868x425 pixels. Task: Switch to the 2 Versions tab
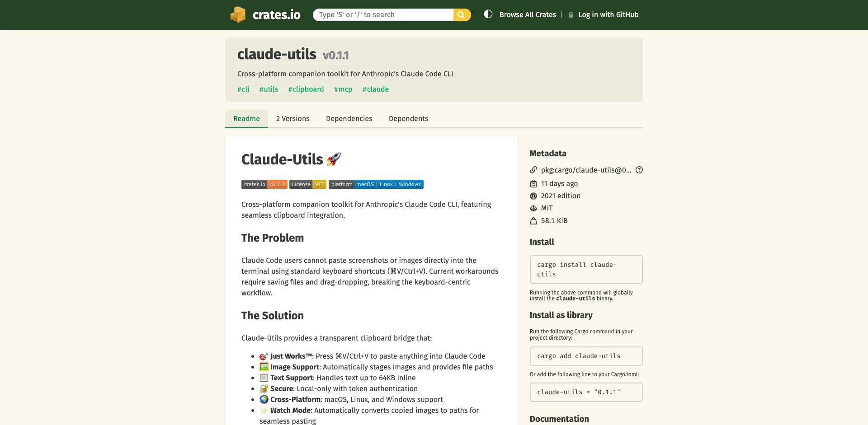tap(292, 119)
